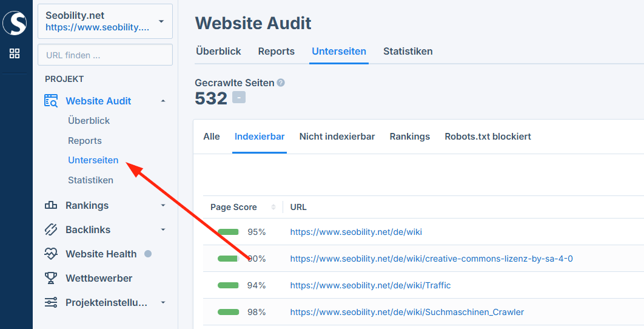Open the wiki/Traffic URL link
Image resolution: width=644 pixels, height=329 pixels.
[x=370, y=285]
